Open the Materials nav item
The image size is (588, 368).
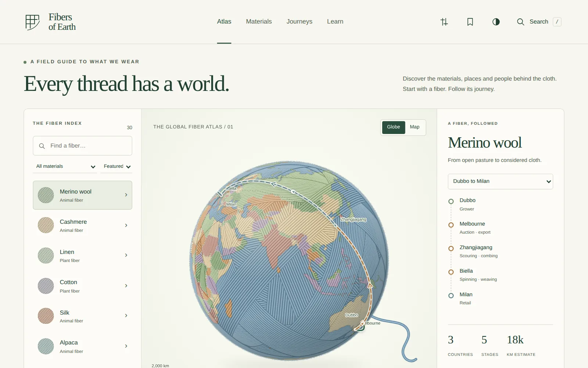coord(259,22)
